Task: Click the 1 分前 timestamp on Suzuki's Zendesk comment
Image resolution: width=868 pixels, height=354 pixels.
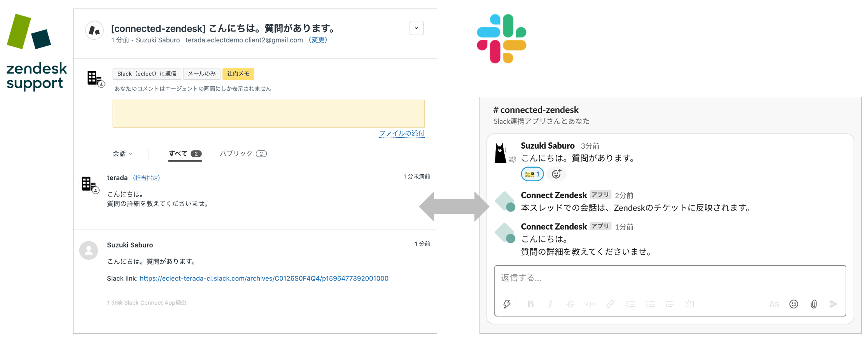Action: (x=422, y=244)
